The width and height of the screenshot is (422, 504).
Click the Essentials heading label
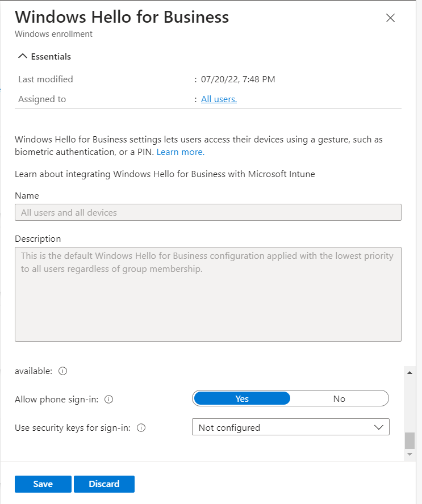[x=51, y=57]
